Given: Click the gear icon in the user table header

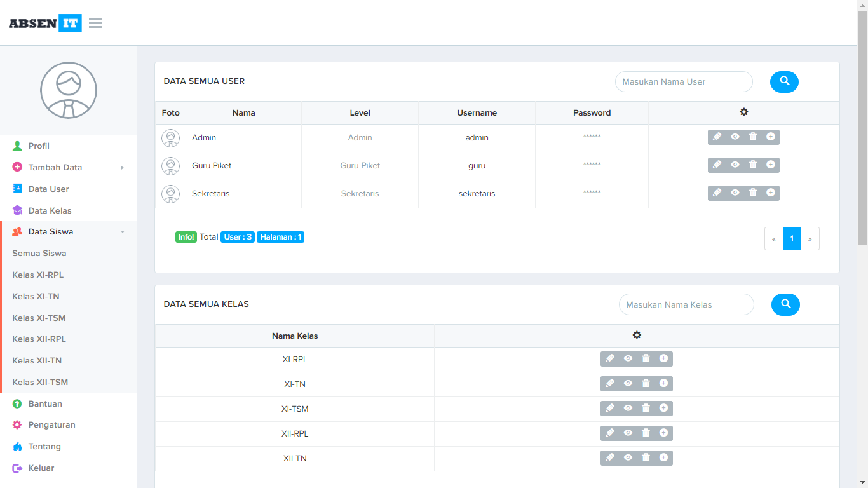Looking at the screenshot, I should 744,112.
